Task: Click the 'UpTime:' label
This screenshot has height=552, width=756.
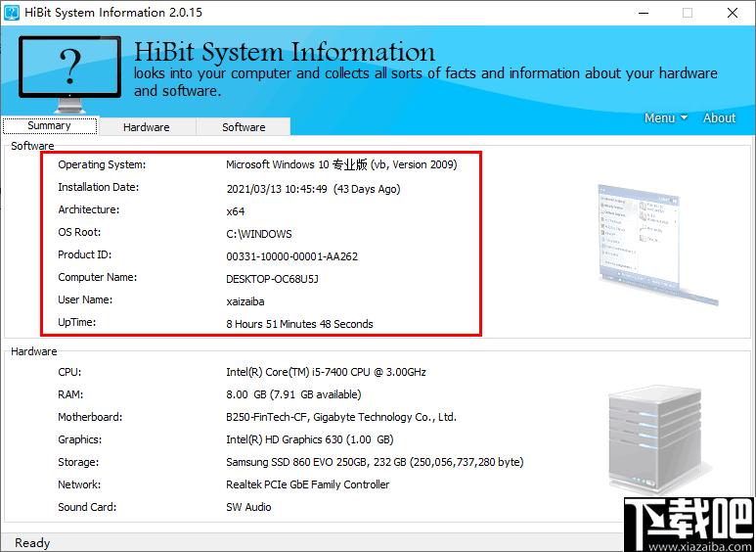Action: tap(77, 322)
